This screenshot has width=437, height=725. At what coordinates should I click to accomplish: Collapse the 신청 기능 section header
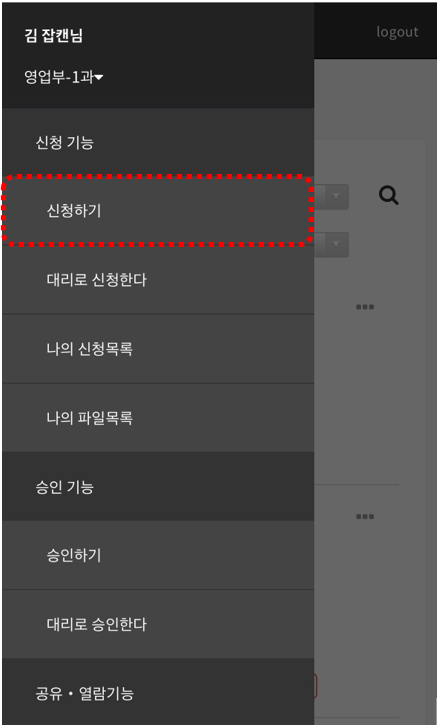click(158, 142)
